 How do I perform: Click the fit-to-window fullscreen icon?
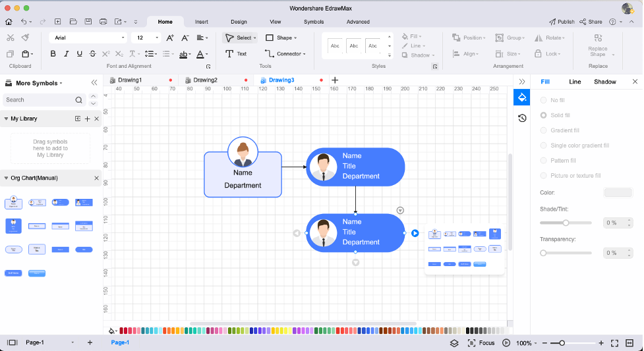[614, 343]
